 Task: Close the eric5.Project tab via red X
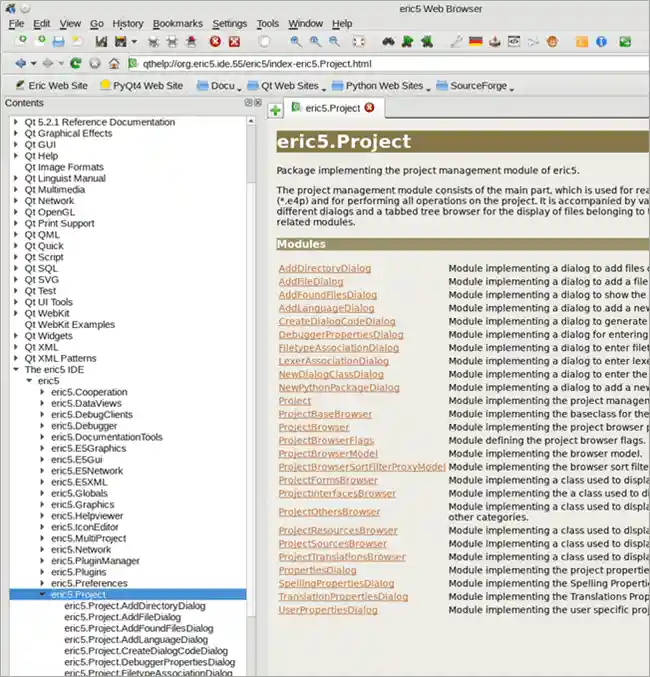(x=369, y=107)
